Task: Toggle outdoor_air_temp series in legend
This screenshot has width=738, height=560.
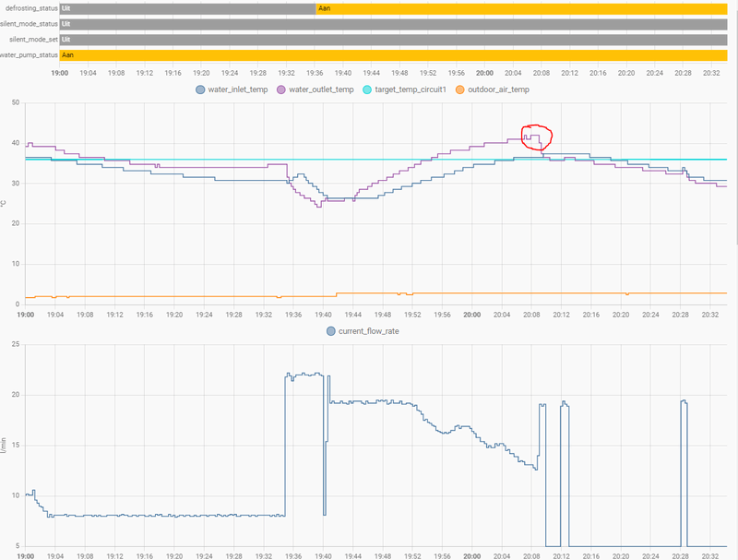Action: pyautogui.click(x=493, y=89)
